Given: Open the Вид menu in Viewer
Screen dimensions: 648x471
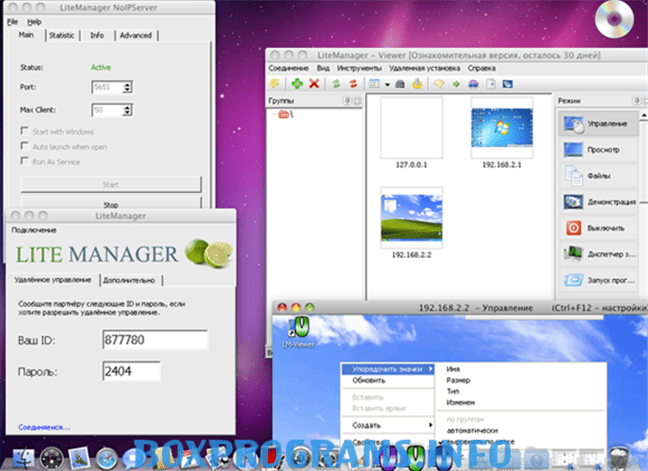Looking at the screenshot, I should (323, 68).
